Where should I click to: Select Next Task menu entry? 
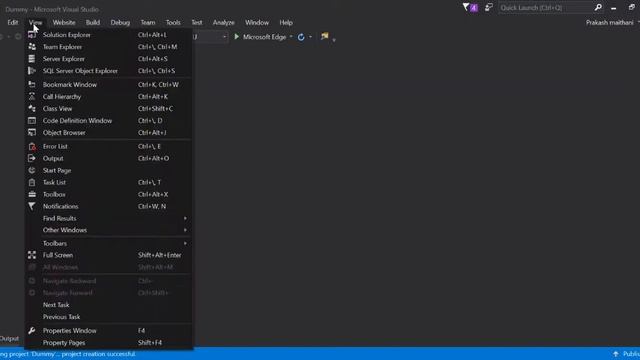pos(56,305)
